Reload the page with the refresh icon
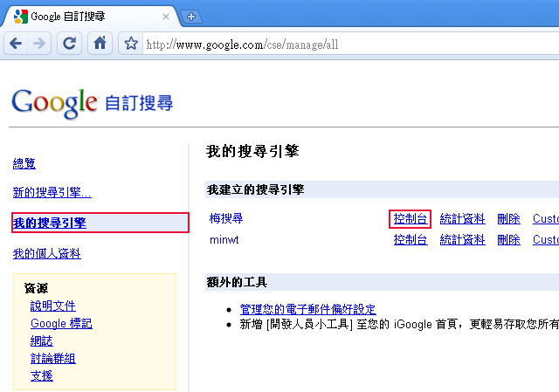Viewport: 559px width, 392px height. 69,44
